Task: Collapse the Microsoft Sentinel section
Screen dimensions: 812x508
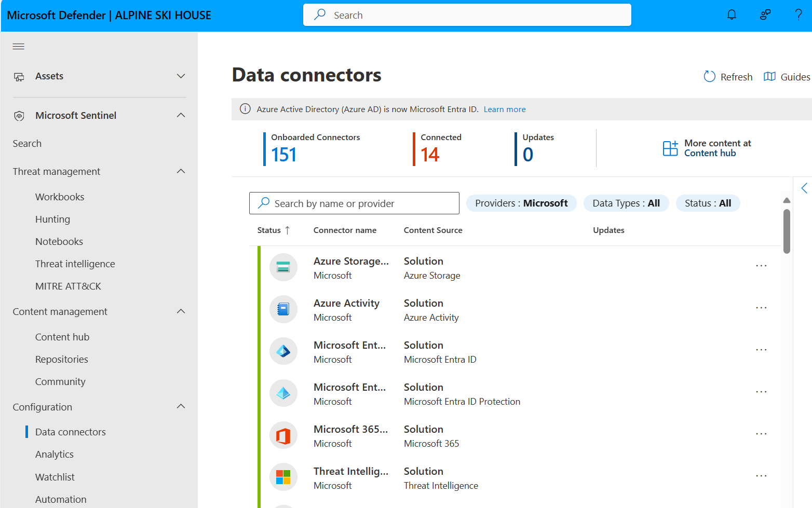Action: pyautogui.click(x=181, y=115)
